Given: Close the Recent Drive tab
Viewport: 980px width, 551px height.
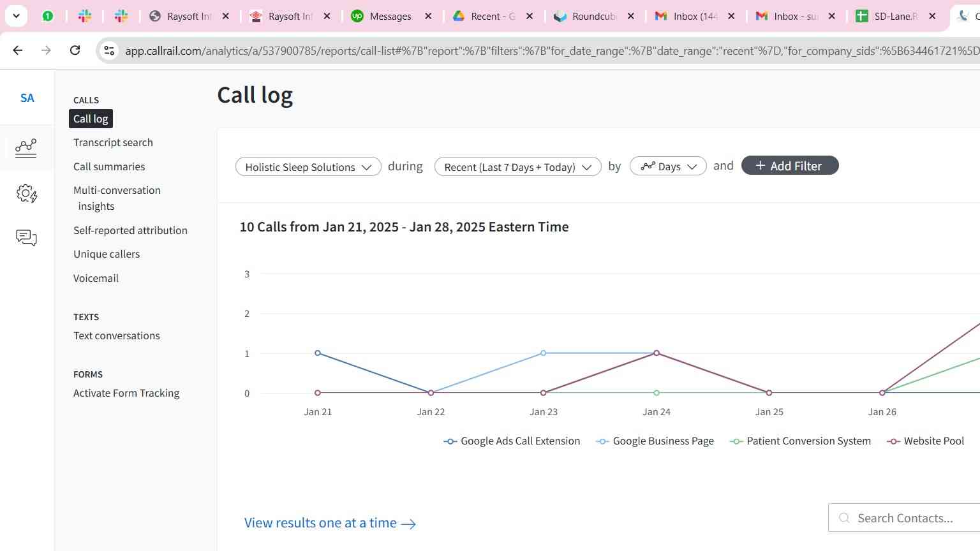Looking at the screenshot, I should (x=530, y=16).
